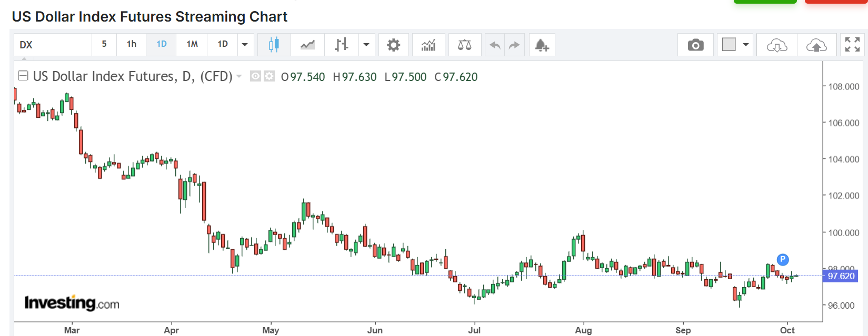Expand the time interval dropdown arrow

click(245, 45)
